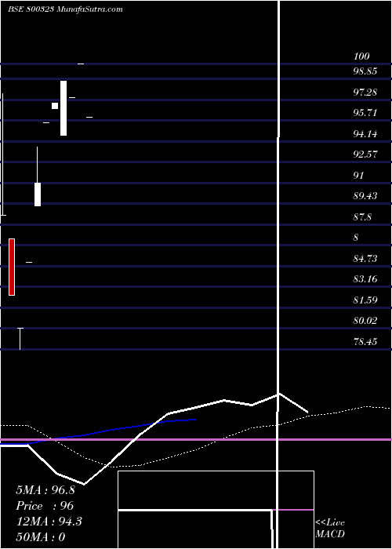Viewport: 392px width, 549px height.
Task: Click the '12MA : 94.3' readout
Action: 49,522
